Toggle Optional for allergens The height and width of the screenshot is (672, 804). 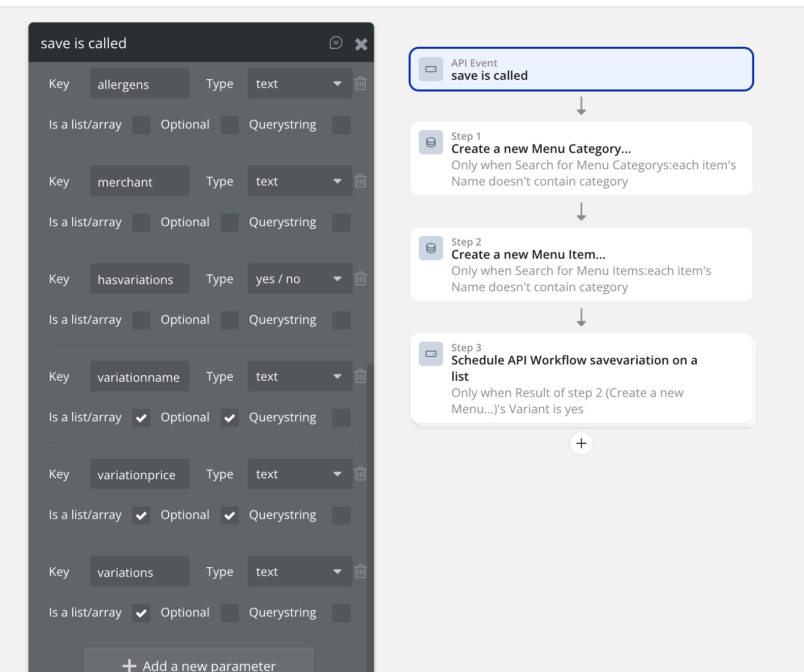(230, 125)
